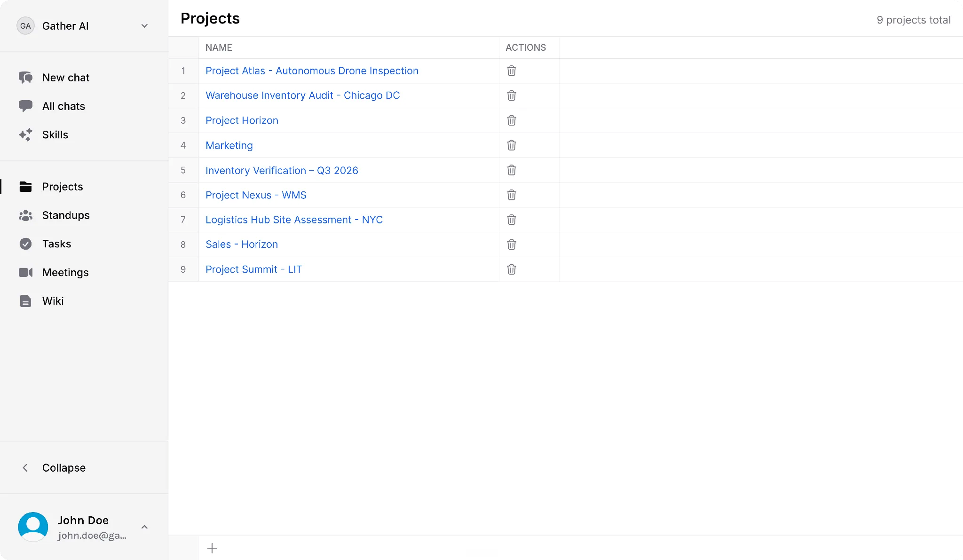The image size is (963, 560).
Task: Click row number 5 cell
Action: point(183,170)
